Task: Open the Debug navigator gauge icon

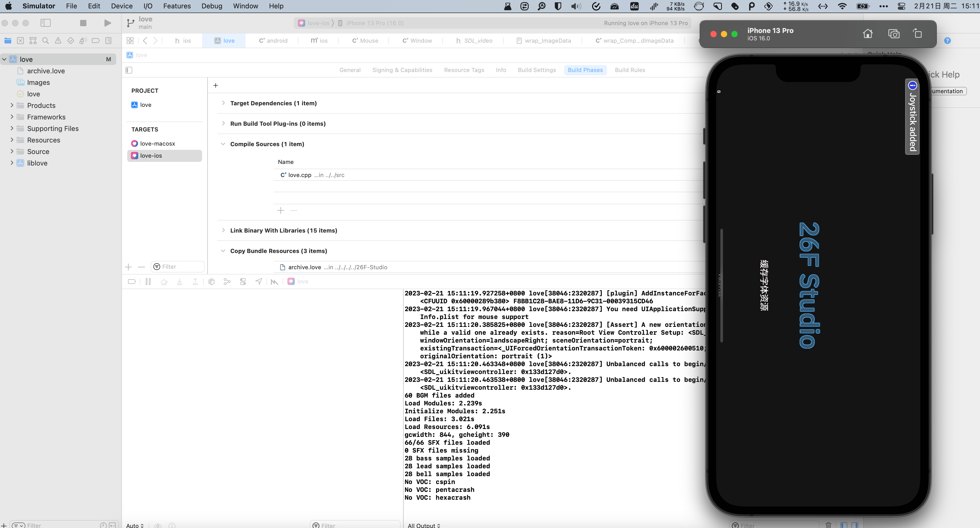Action: click(83, 40)
